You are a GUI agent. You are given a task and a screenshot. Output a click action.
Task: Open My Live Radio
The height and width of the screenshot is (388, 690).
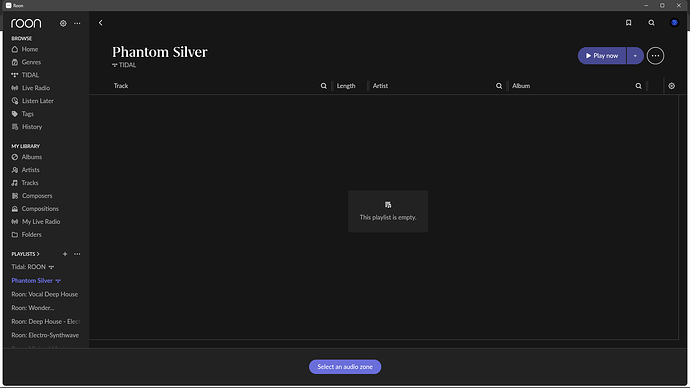click(36, 222)
